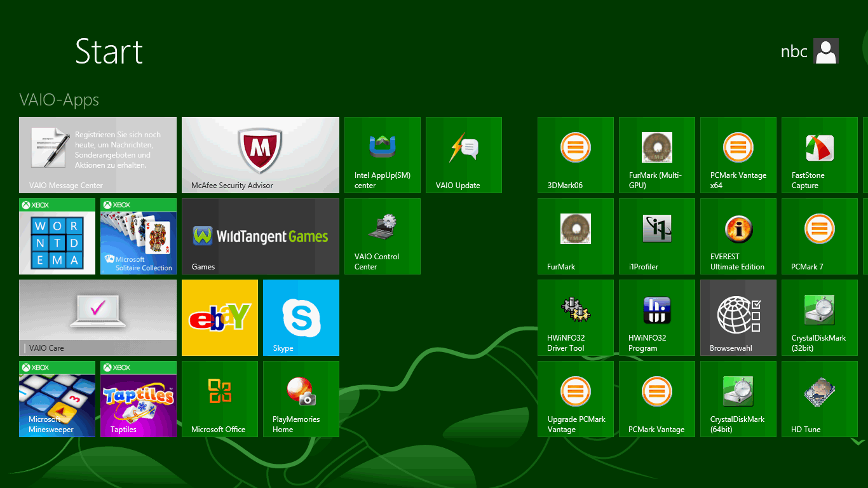868x488 pixels.
Task: Launch CrystalDiskMark (32bit)
Action: pos(820,318)
